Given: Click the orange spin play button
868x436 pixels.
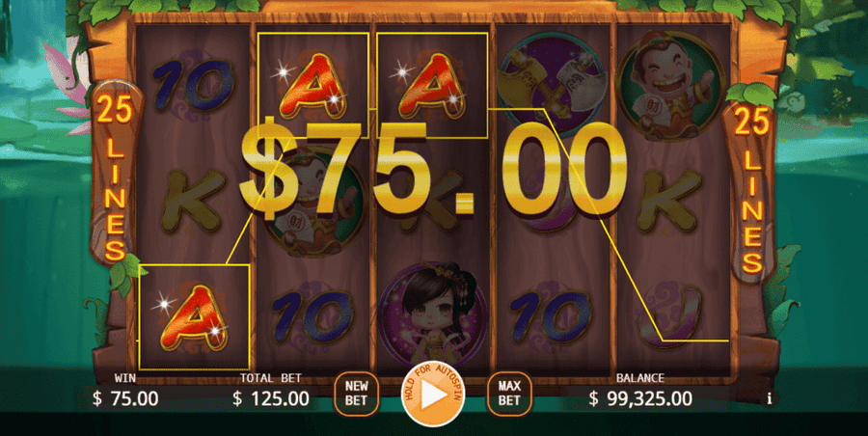Looking at the screenshot, I should 433,394.
